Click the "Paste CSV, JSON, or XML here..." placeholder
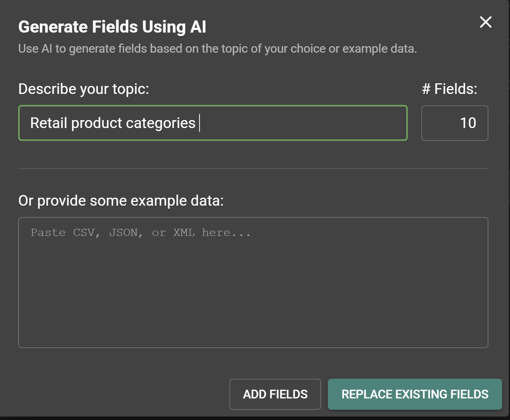 tap(140, 233)
